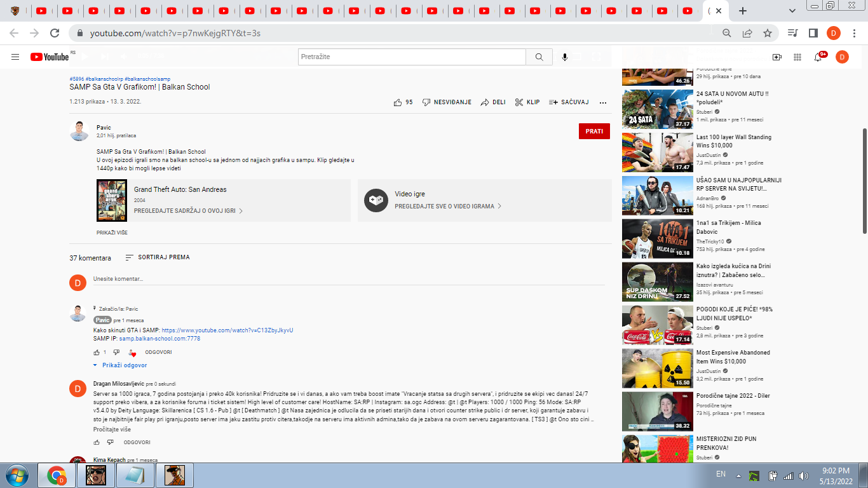Screen dimensions: 868x488
Task: Click the magnifier search button
Action: click(539, 57)
